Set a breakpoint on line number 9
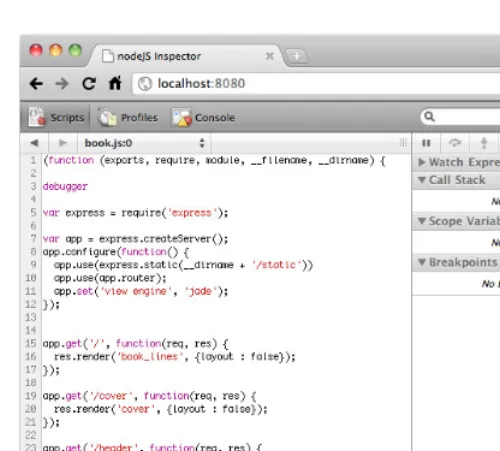Viewport: 500px width, 451px height. click(x=33, y=265)
